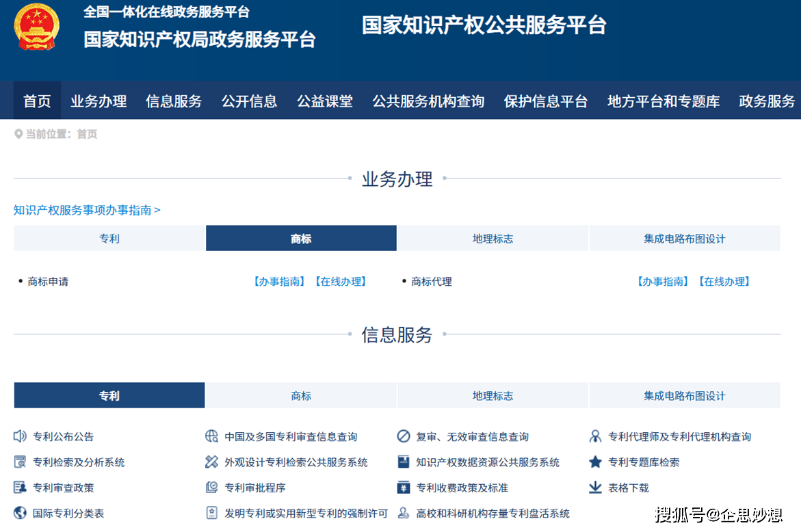This screenshot has height=532, width=801.
Task: Switch to 地理标志 tab under 信息服务
Action: (x=493, y=396)
